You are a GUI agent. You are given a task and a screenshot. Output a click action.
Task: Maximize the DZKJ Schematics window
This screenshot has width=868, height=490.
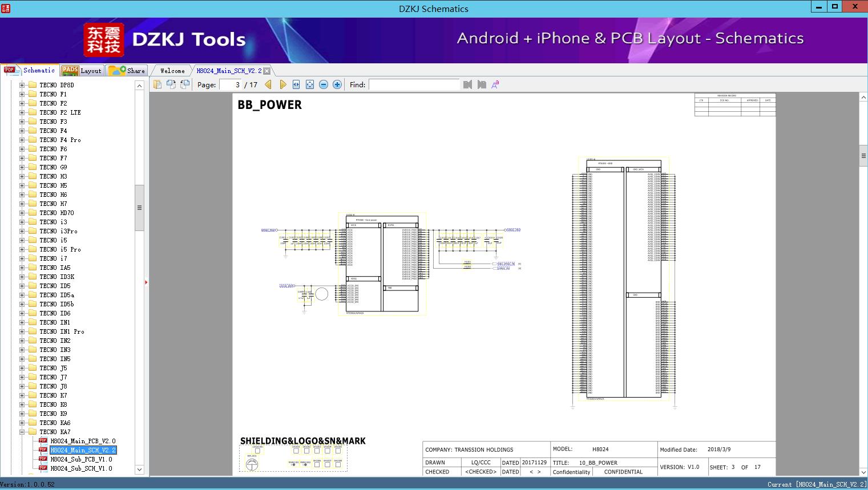[834, 7]
